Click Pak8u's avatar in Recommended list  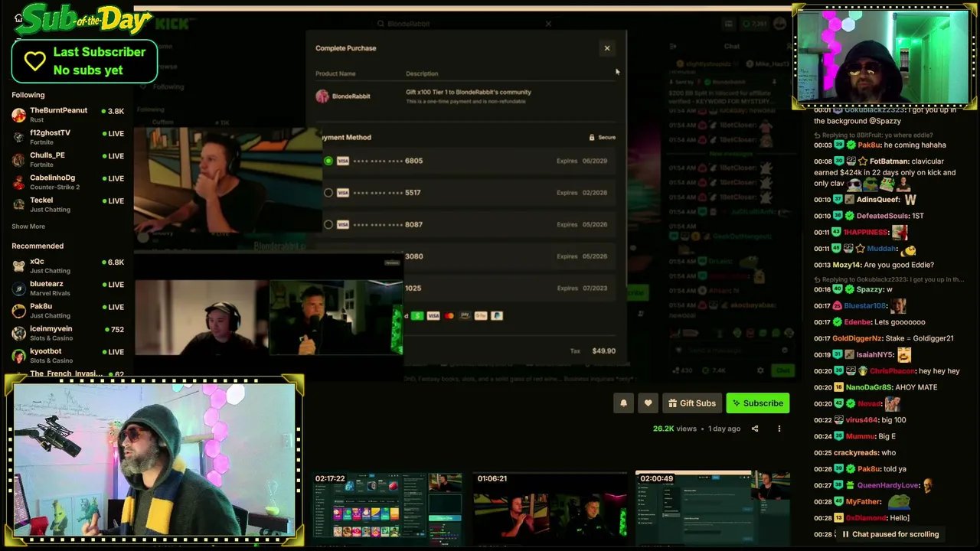coord(19,311)
